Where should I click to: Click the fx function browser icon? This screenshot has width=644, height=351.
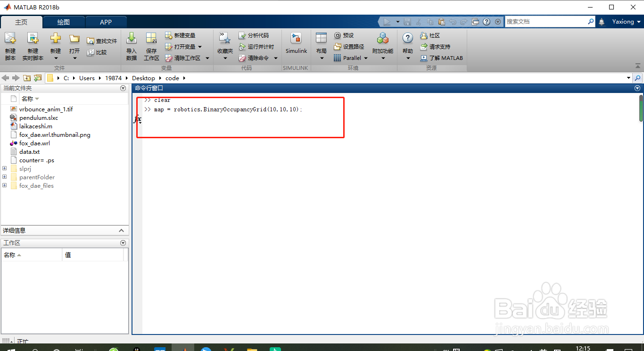[x=137, y=119]
